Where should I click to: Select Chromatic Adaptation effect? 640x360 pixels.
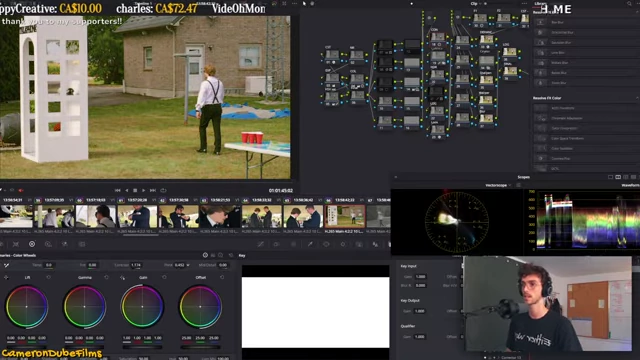[x=587, y=118]
